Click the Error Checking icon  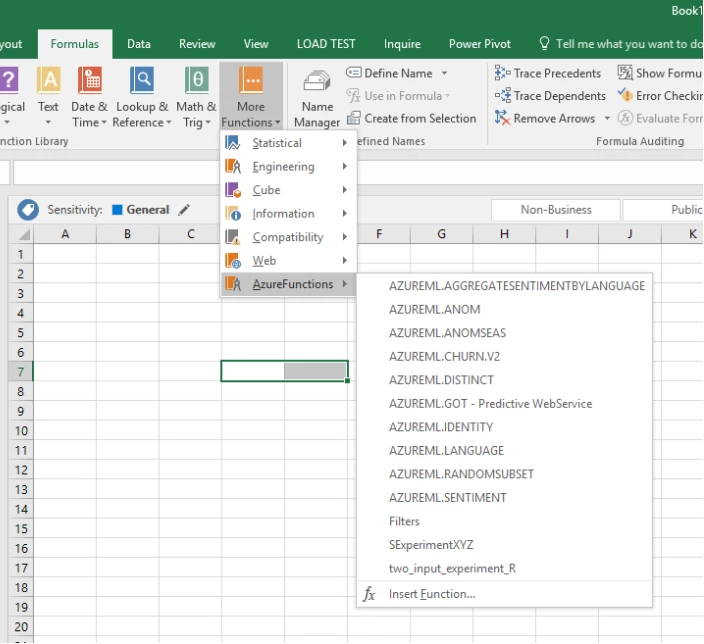click(x=625, y=95)
